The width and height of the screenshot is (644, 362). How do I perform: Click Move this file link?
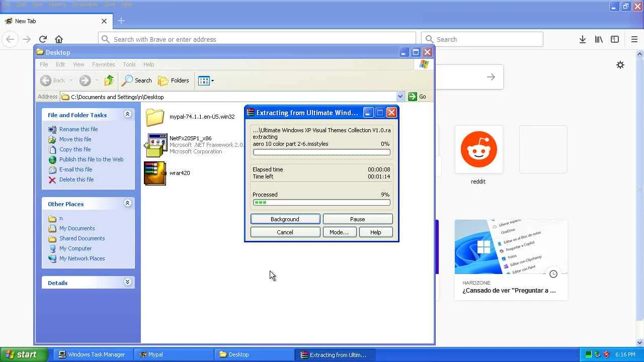click(75, 139)
